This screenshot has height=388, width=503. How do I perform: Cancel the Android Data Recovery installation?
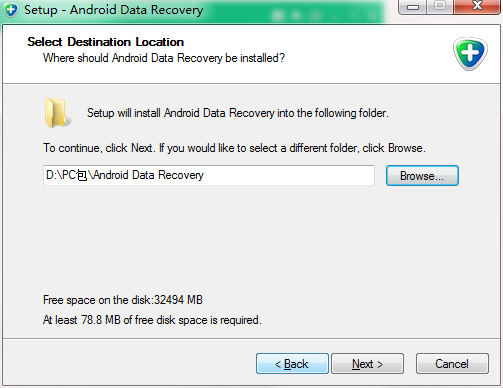[x=452, y=364]
